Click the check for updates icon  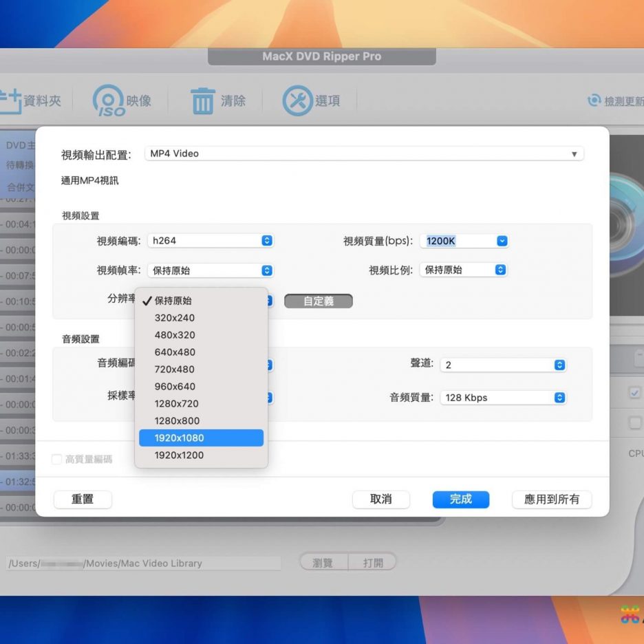pyautogui.click(x=594, y=101)
